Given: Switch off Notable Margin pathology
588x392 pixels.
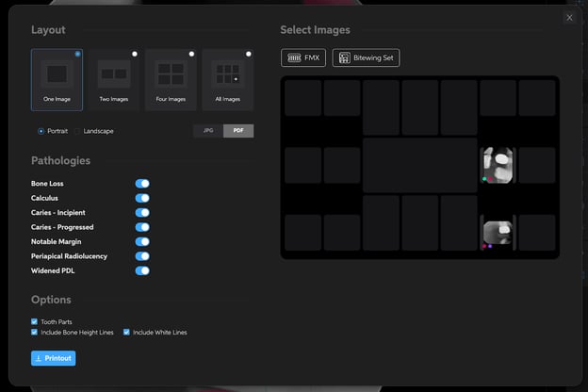Looking at the screenshot, I should pos(142,241).
